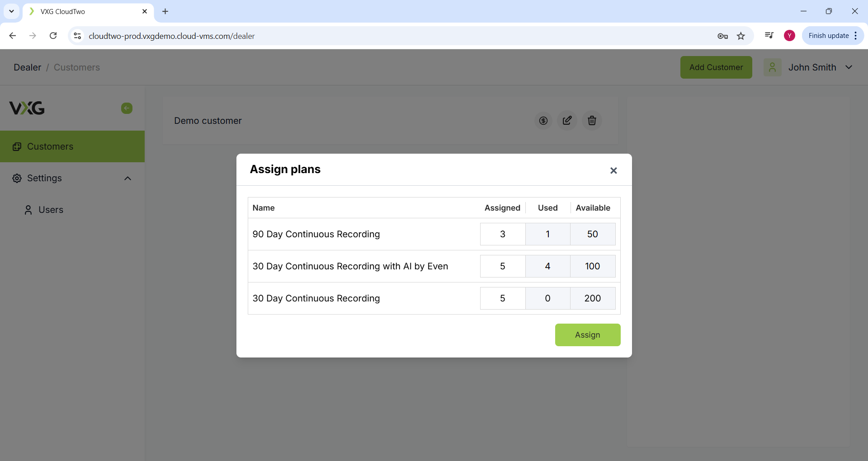Open Customers in the sidebar
Viewport: 868px width, 461px height.
click(50, 146)
